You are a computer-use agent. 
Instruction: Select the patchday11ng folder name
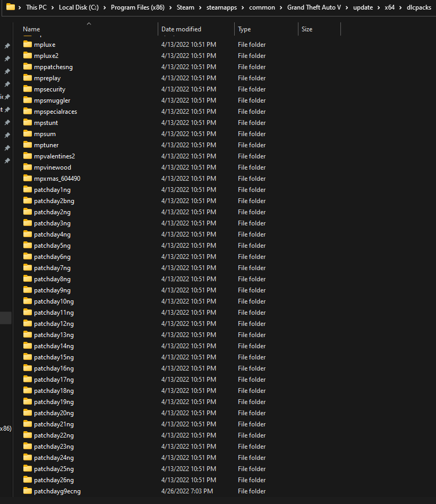click(x=54, y=313)
